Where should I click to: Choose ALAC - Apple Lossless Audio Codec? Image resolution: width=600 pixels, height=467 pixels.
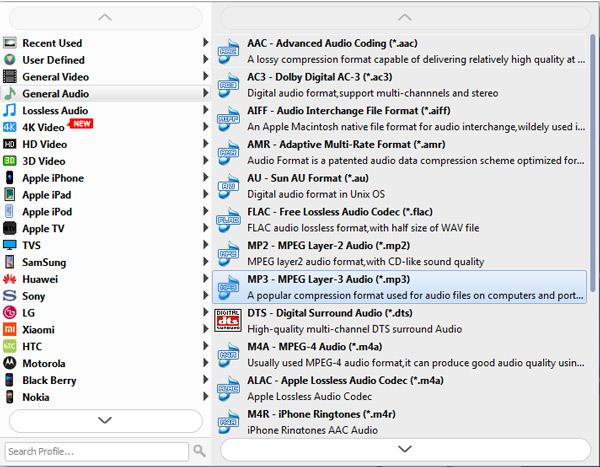(399, 388)
